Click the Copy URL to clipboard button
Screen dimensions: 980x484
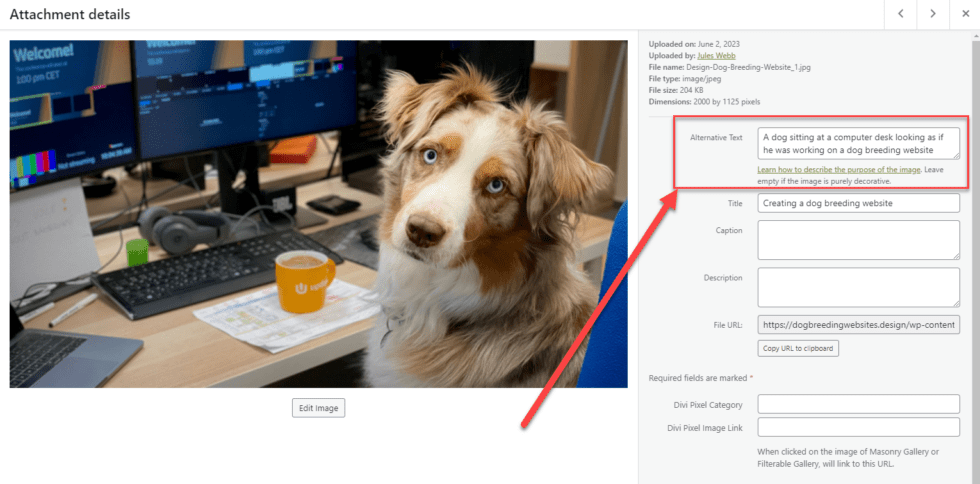click(798, 348)
